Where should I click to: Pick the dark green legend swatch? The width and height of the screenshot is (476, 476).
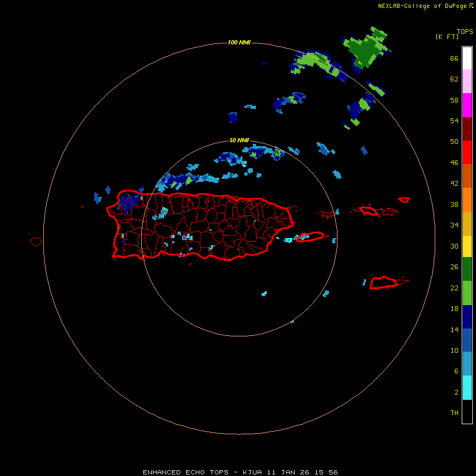click(x=467, y=269)
